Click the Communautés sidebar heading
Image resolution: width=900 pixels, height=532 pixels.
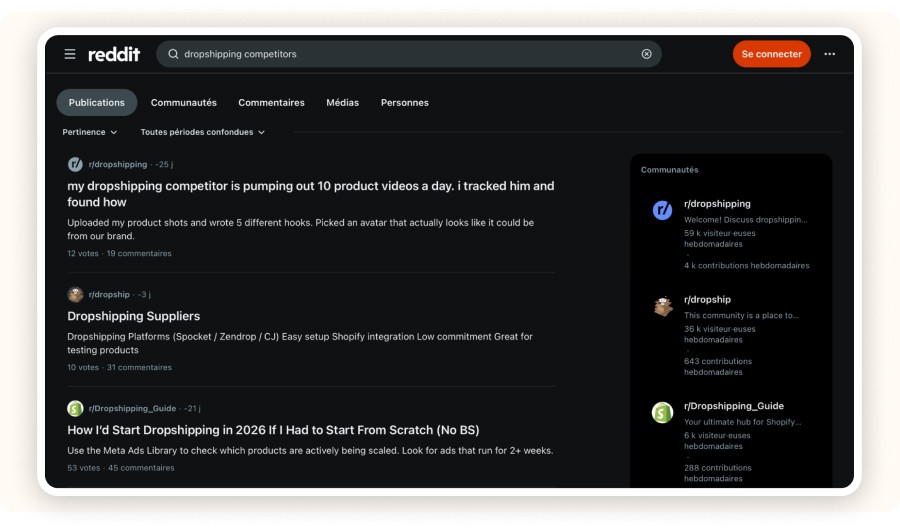[x=669, y=170]
